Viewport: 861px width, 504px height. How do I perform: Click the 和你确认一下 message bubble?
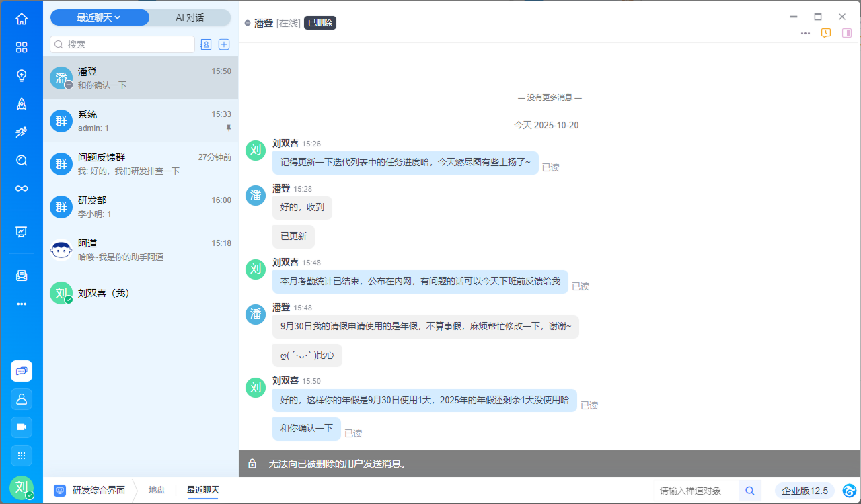307,429
